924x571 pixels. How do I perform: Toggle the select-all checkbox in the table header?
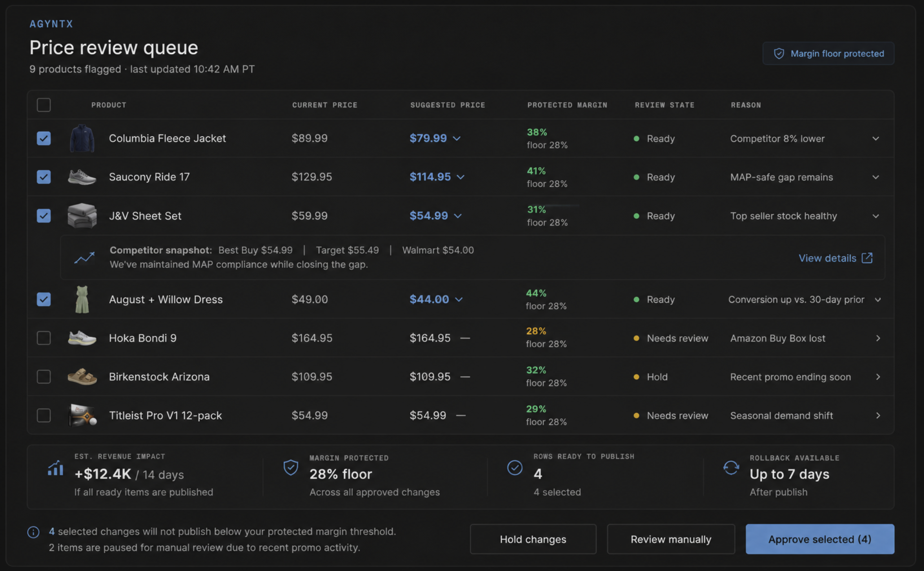pos(44,105)
